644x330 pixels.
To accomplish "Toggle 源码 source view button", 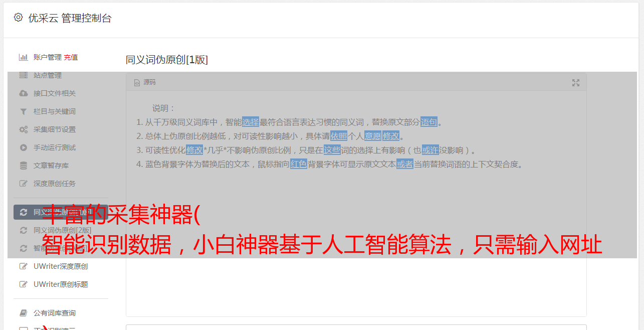I will point(145,82).
